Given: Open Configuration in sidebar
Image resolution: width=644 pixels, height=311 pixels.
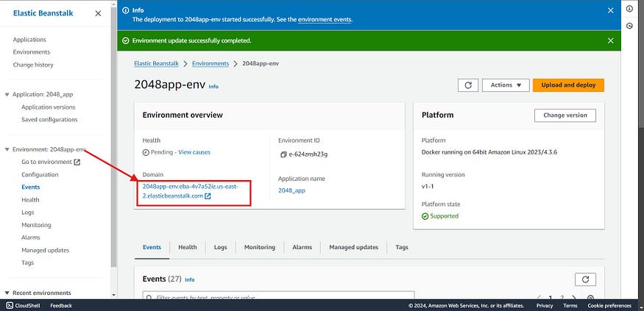Looking at the screenshot, I should (x=40, y=175).
